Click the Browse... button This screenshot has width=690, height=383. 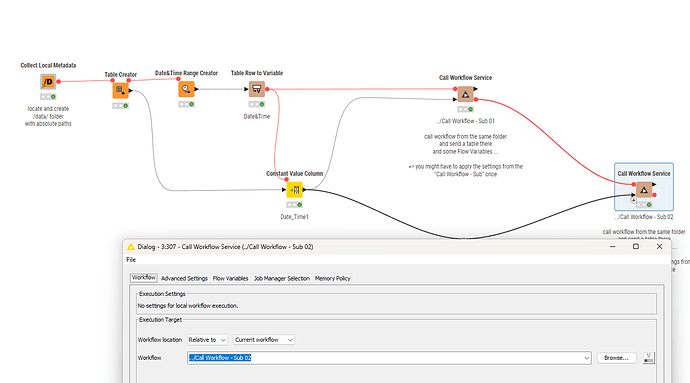(x=616, y=358)
